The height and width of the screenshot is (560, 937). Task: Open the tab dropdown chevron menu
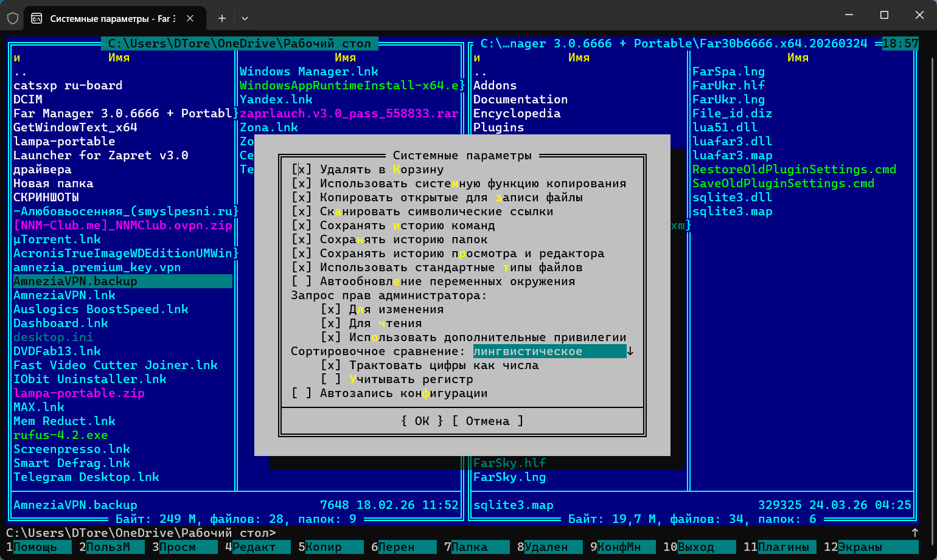245,18
